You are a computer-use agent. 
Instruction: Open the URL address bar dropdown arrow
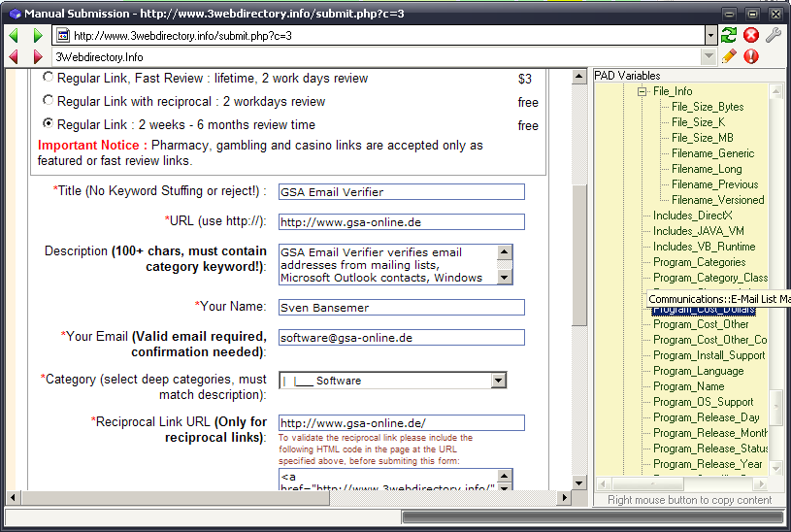(x=710, y=36)
